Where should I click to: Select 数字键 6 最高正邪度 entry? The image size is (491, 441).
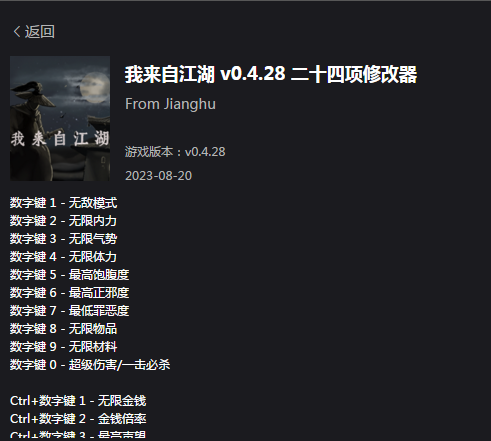(x=69, y=293)
